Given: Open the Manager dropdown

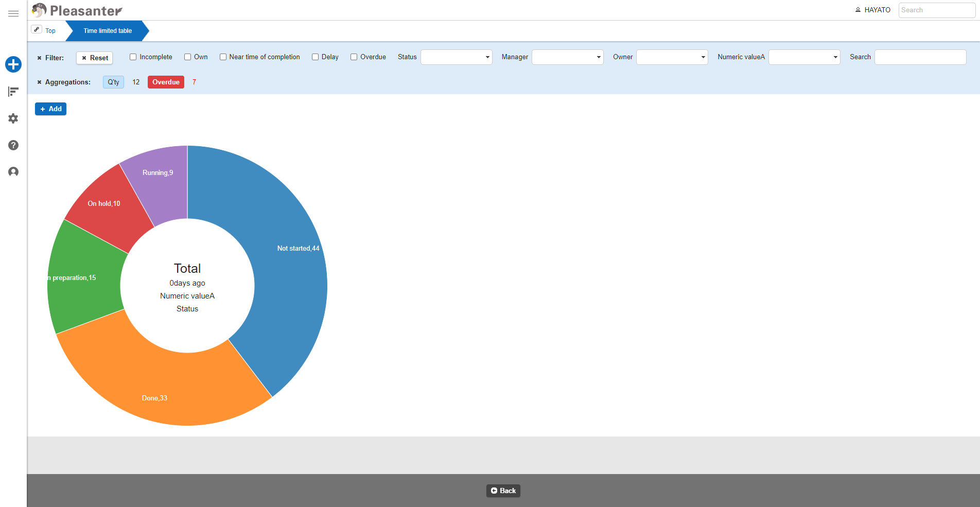Looking at the screenshot, I should (568, 57).
